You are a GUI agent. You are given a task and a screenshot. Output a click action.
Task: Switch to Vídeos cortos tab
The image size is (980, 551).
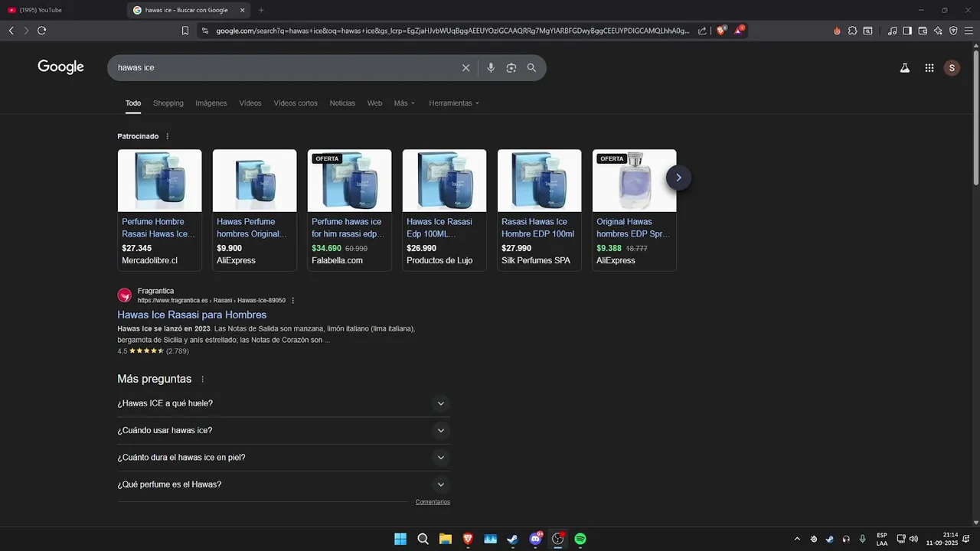[x=296, y=103]
